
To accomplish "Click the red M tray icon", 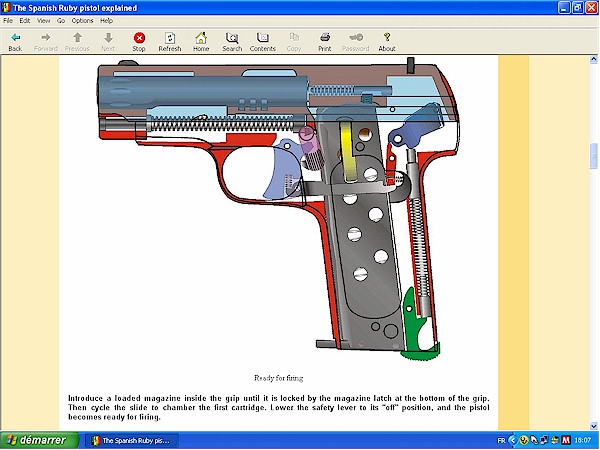I will tap(566, 440).
